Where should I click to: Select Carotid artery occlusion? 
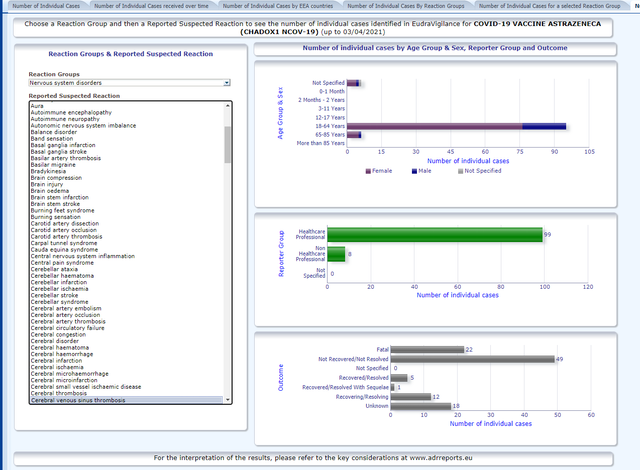point(64,230)
